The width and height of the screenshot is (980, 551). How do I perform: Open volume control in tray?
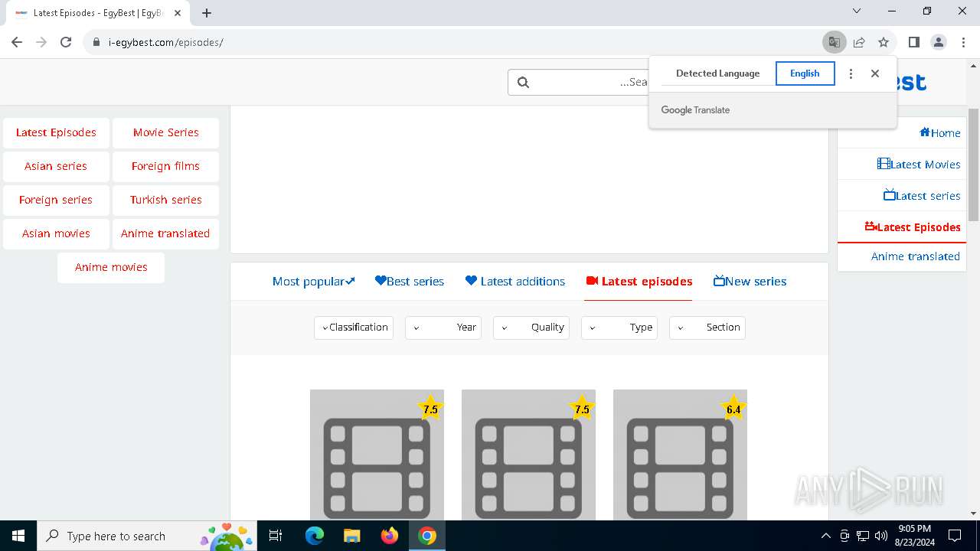pos(880,536)
